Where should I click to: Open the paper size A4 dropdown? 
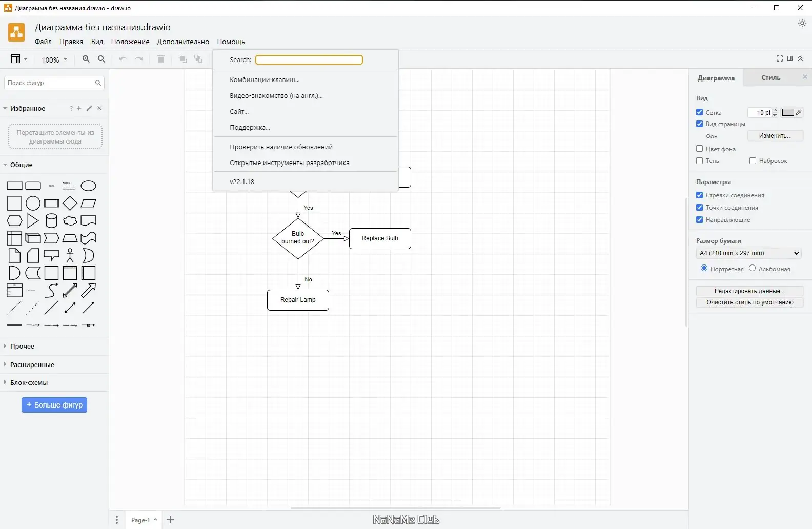coord(749,253)
